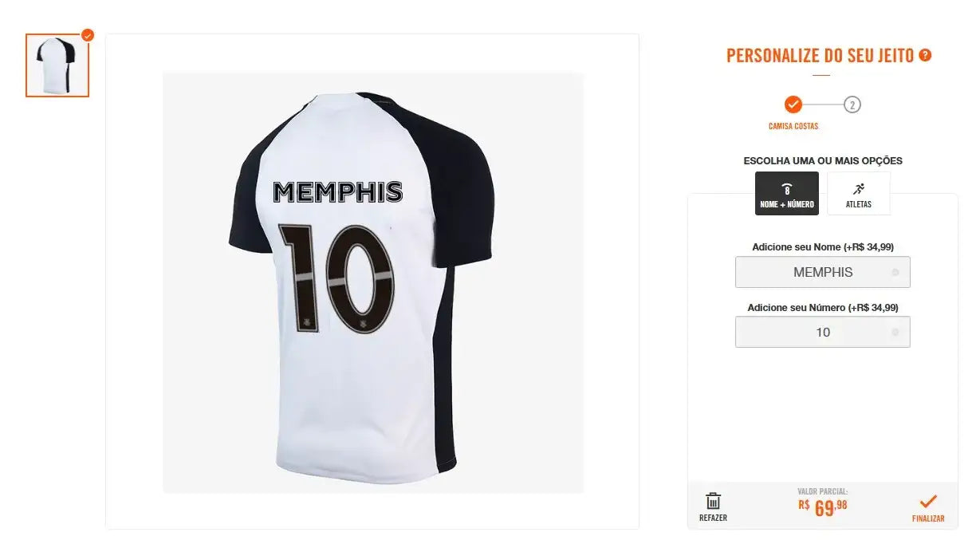Click the FINALIZAR checkmark icon
The height and width of the screenshot is (540, 980).
coord(928,502)
